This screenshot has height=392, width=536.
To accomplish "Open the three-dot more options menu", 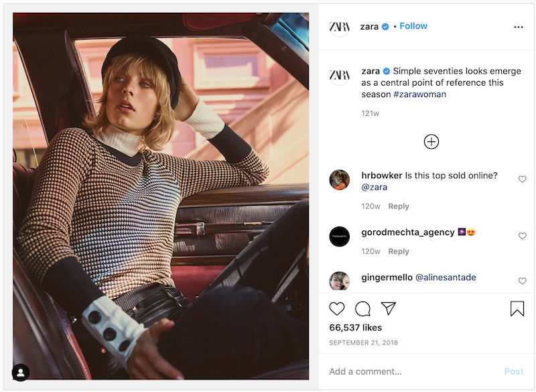I will click(x=518, y=27).
